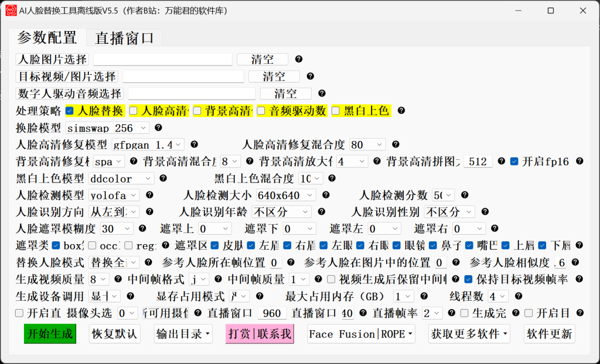Image resolution: width=600 pixels, height=364 pixels.
Task: Click the 恢复默认 button
Action: (x=114, y=334)
